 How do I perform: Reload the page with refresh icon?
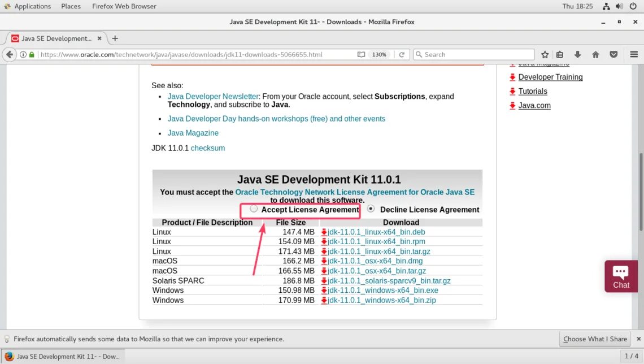[x=402, y=54]
